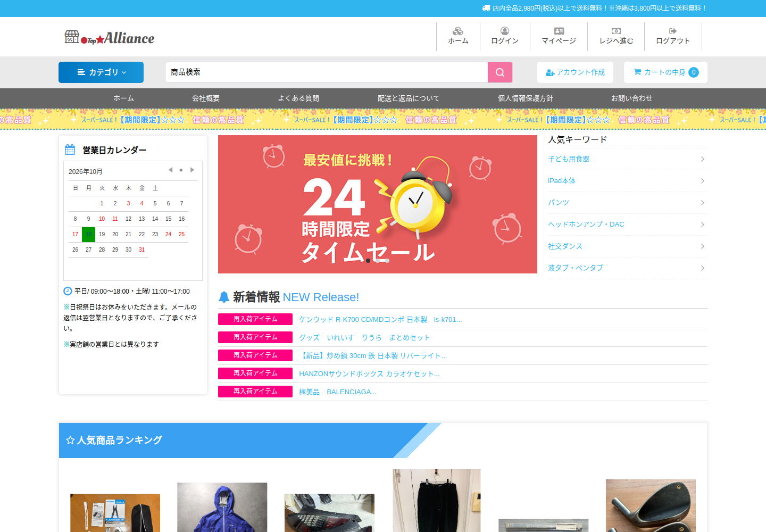
Task: Open the お問い合わせ nav item
Action: (631, 98)
